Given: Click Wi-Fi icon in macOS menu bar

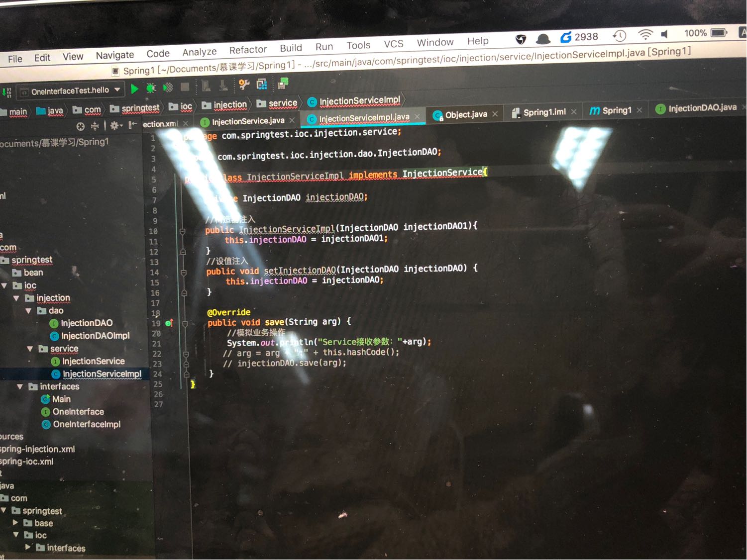Looking at the screenshot, I should (x=645, y=35).
